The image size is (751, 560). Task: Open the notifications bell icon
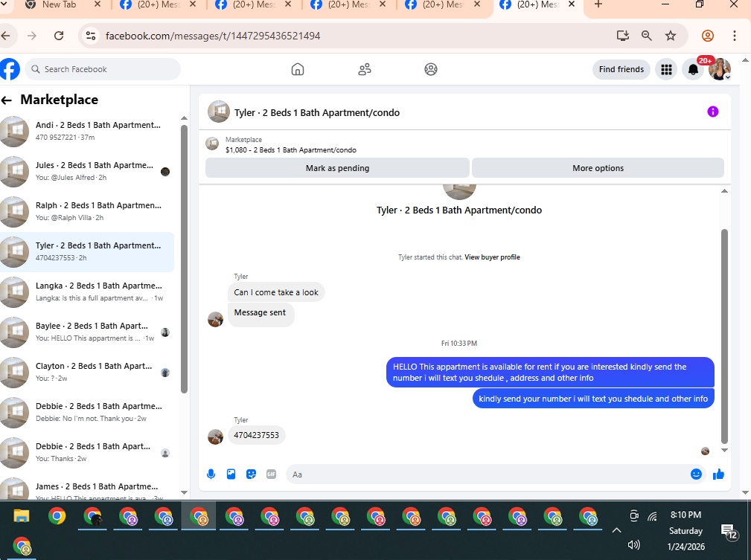click(693, 69)
